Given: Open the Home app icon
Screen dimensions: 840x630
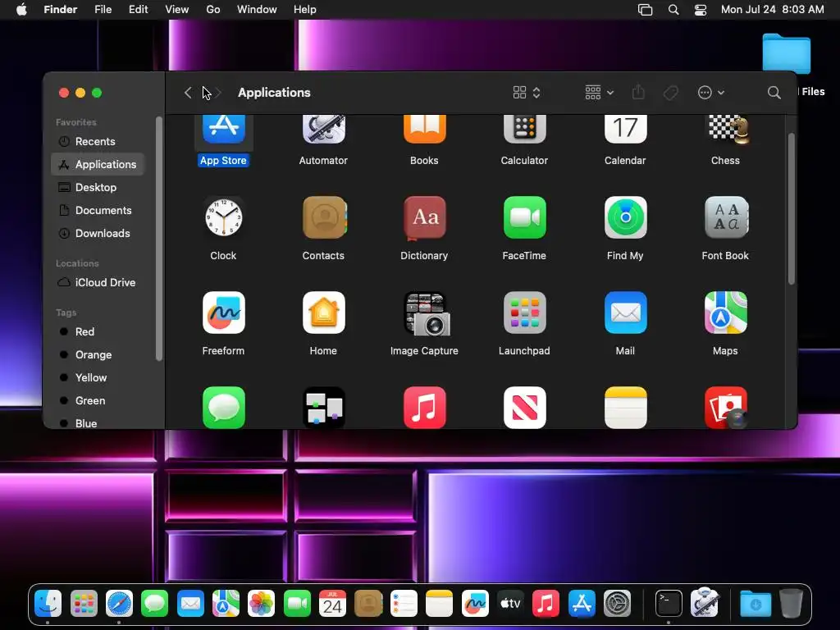Looking at the screenshot, I should tap(323, 313).
